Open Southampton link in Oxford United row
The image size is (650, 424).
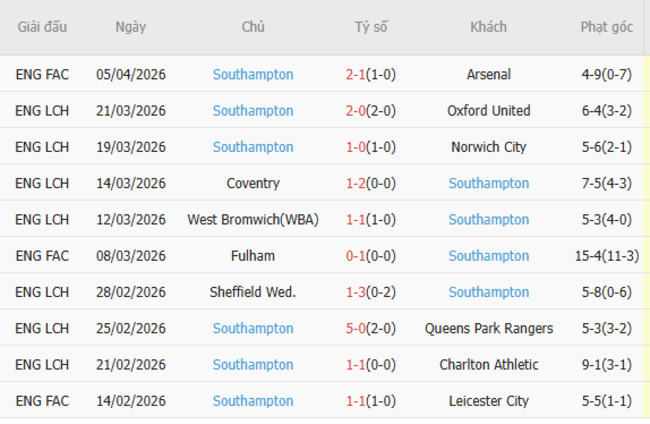coord(253,110)
